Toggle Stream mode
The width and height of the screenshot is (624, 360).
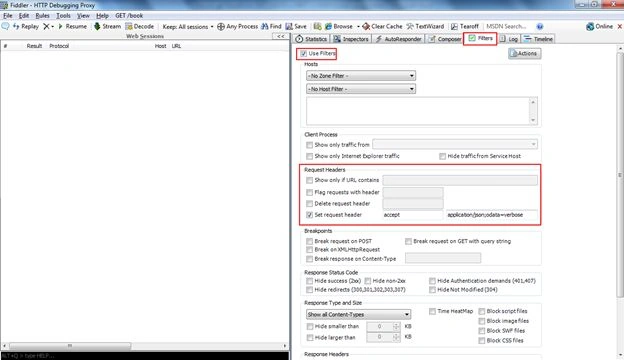pyautogui.click(x=107, y=26)
